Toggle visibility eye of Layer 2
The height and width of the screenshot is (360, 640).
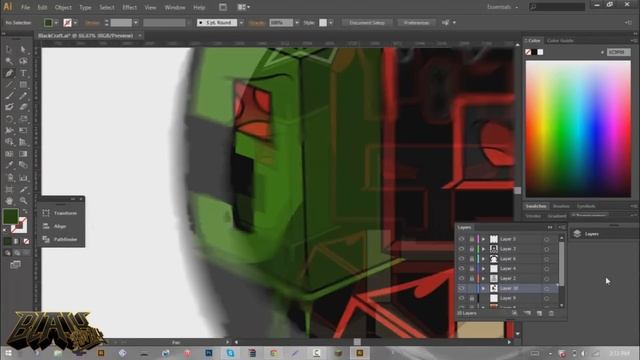461,278
